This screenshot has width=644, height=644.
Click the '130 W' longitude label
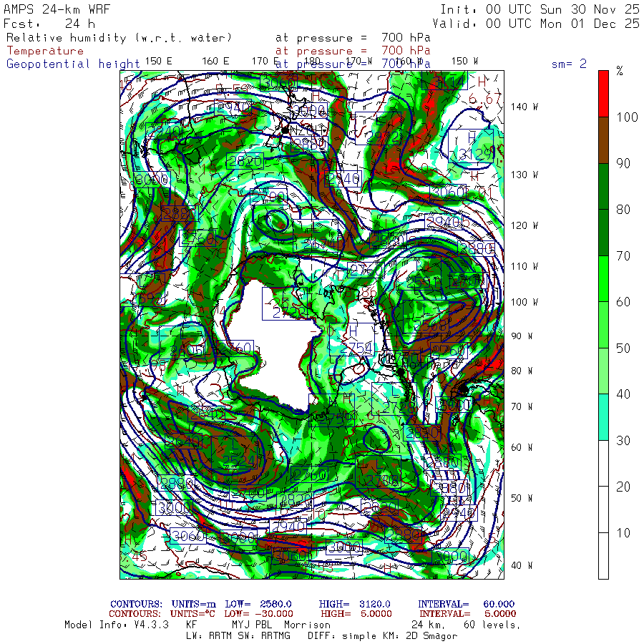(x=525, y=175)
